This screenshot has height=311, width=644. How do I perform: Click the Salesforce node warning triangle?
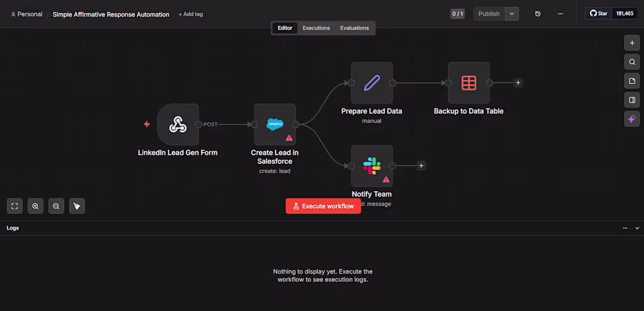(289, 138)
